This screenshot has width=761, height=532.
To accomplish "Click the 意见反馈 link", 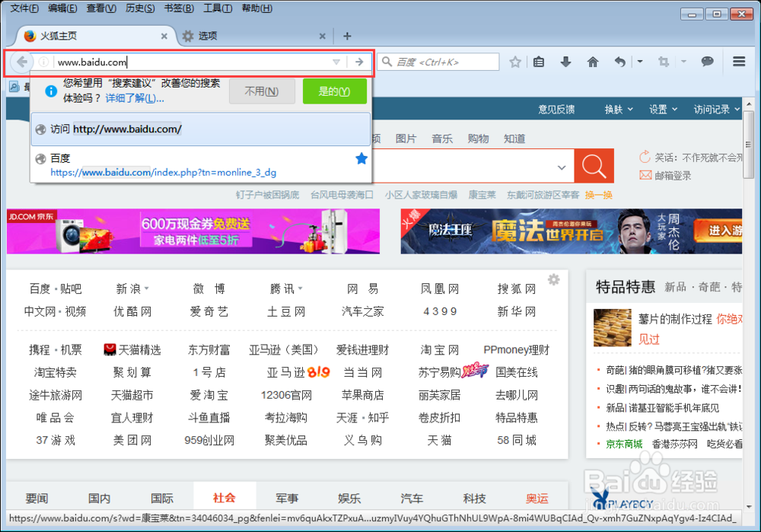I will pyautogui.click(x=557, y=110).
